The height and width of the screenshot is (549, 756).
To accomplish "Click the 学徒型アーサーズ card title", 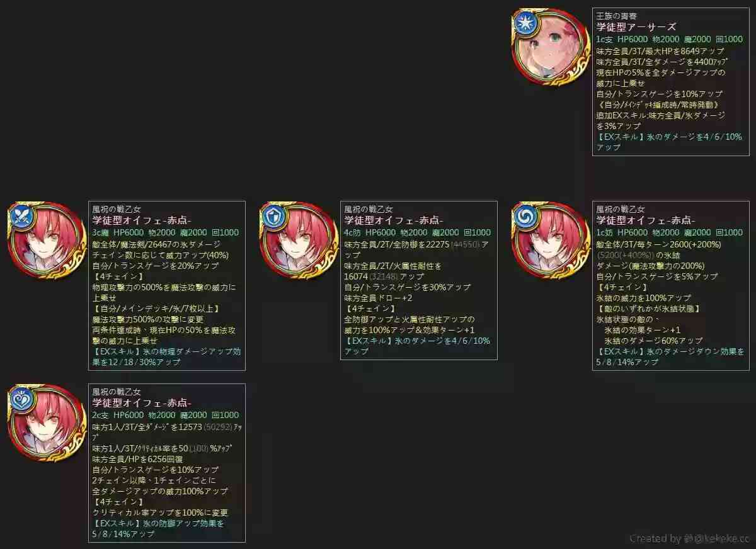I will [x=636, y=27].
